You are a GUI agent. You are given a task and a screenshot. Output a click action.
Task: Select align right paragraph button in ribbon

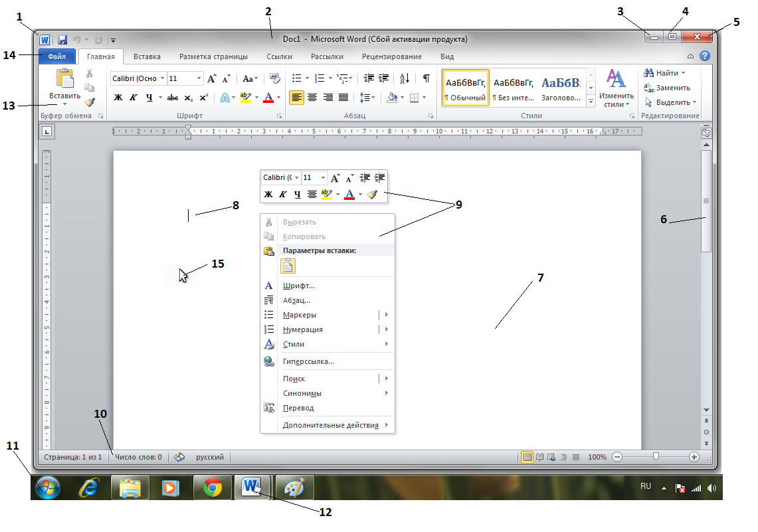click(328, 98)
